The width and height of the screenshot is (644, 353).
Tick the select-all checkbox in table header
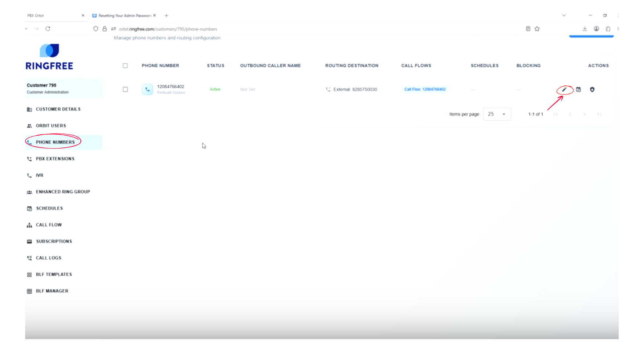(125, 66)
